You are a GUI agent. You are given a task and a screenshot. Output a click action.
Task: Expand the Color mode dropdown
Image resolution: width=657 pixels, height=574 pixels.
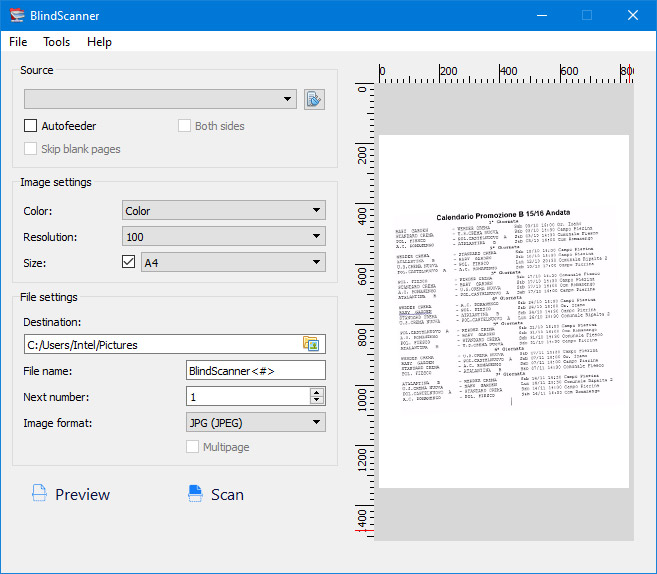point(223,211)
